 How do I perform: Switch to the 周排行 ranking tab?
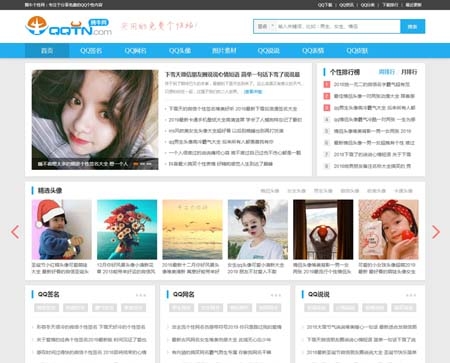[387, 72]
